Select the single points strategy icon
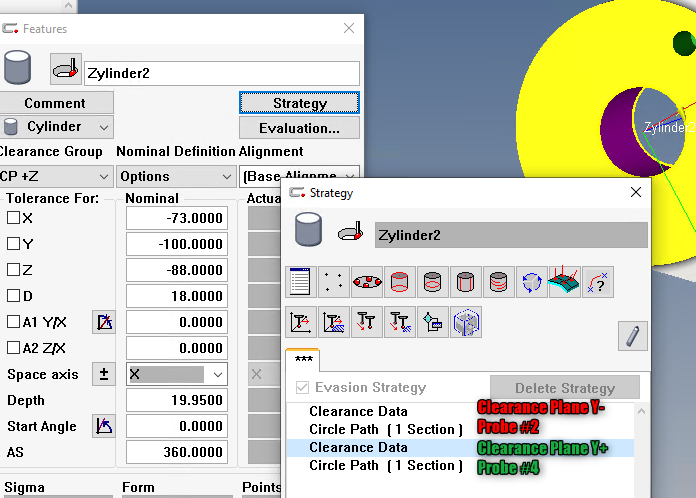Viewport: 696px width, 498px height. [x=334, y=282]
